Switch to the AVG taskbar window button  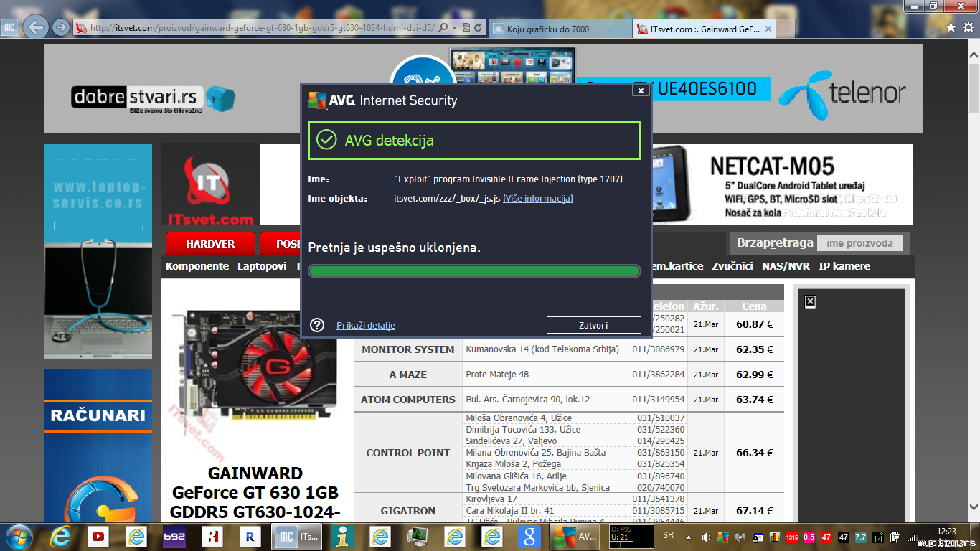point(574,536)
